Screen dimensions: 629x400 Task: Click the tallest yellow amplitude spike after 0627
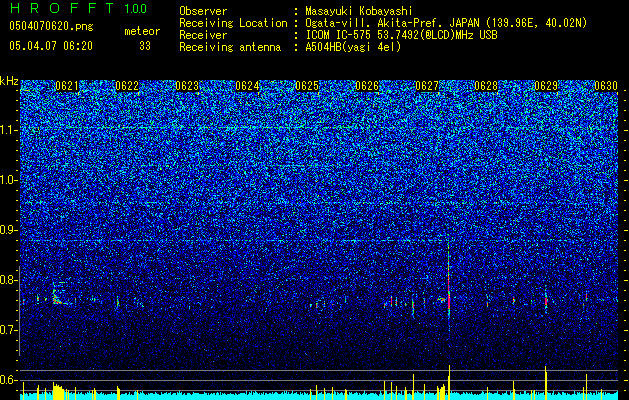(450, 381)
